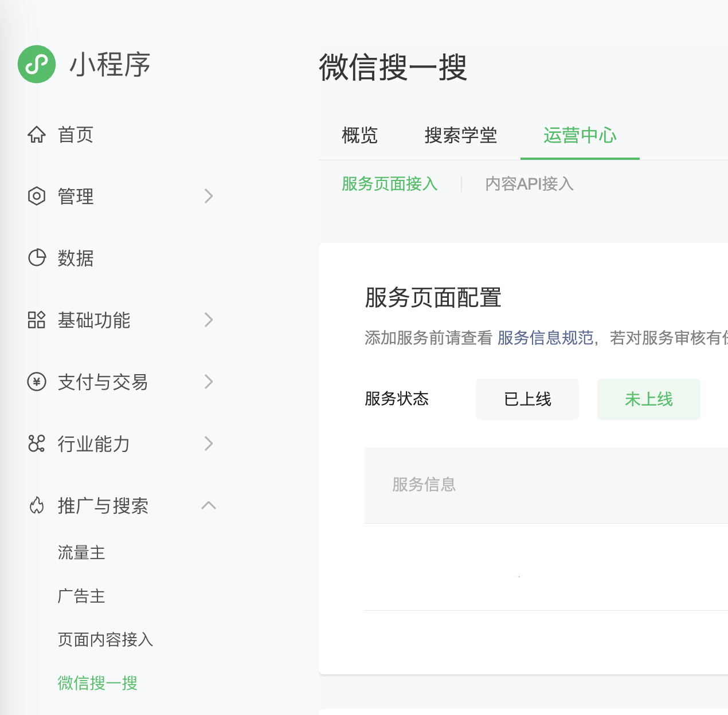Switch to the 内容API接入 sub-tab
728x715 pixels.
coord(529,183)
